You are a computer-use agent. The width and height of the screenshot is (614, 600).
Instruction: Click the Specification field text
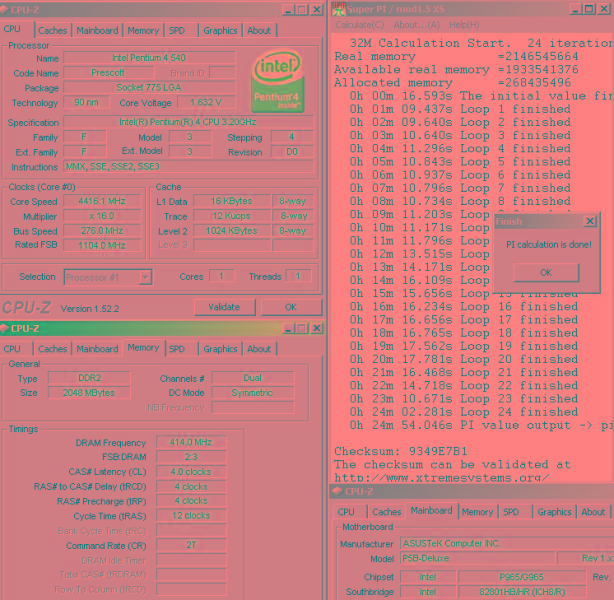188,122
